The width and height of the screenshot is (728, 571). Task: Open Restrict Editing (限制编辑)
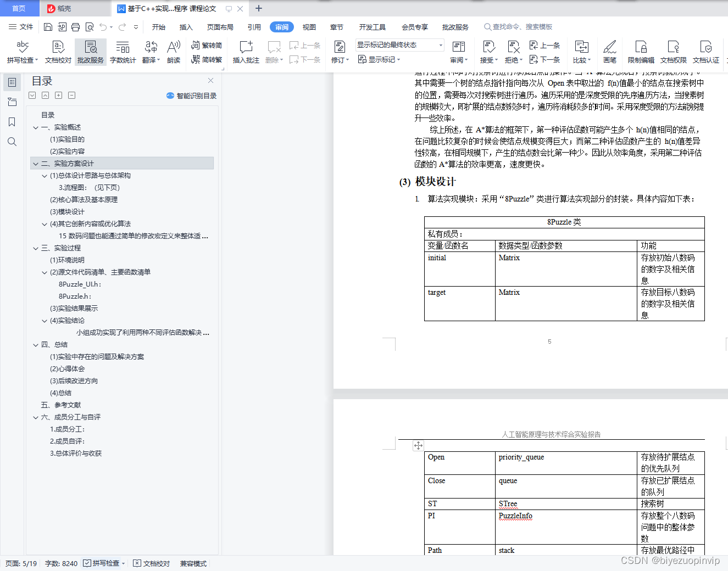click(641, 52)
